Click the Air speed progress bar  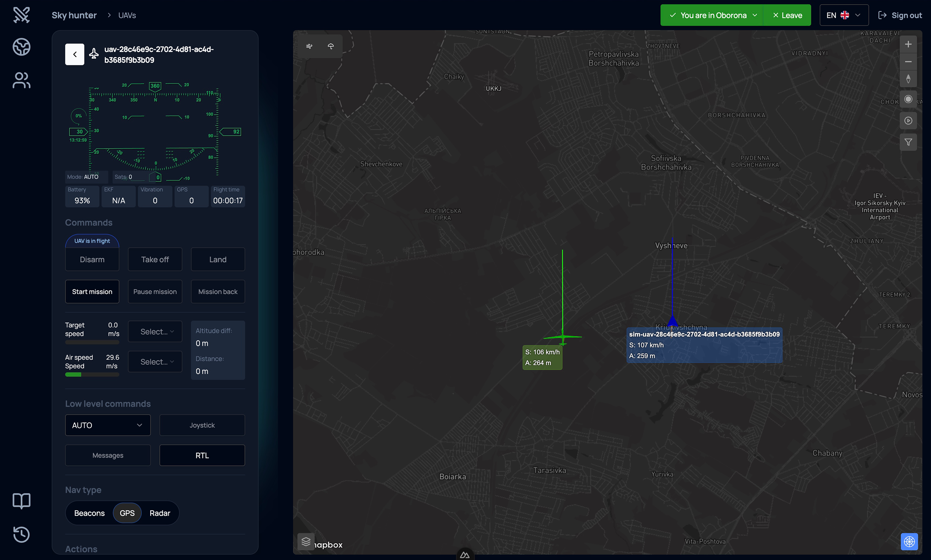[92, 374]
